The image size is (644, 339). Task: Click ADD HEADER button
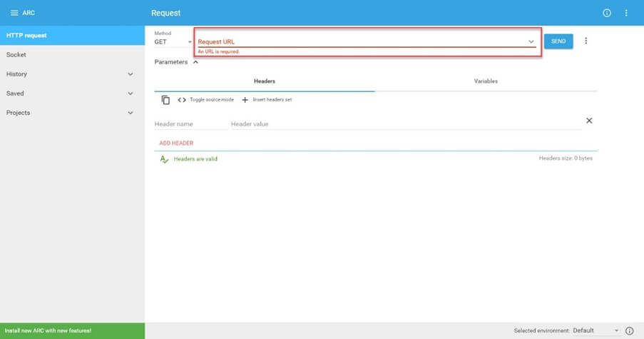176,143
